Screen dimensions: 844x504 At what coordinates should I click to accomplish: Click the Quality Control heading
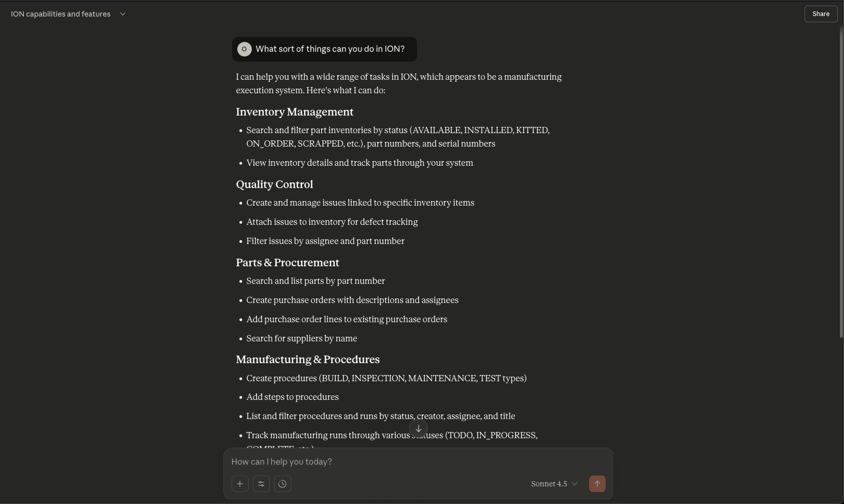(x=275, y=184)
